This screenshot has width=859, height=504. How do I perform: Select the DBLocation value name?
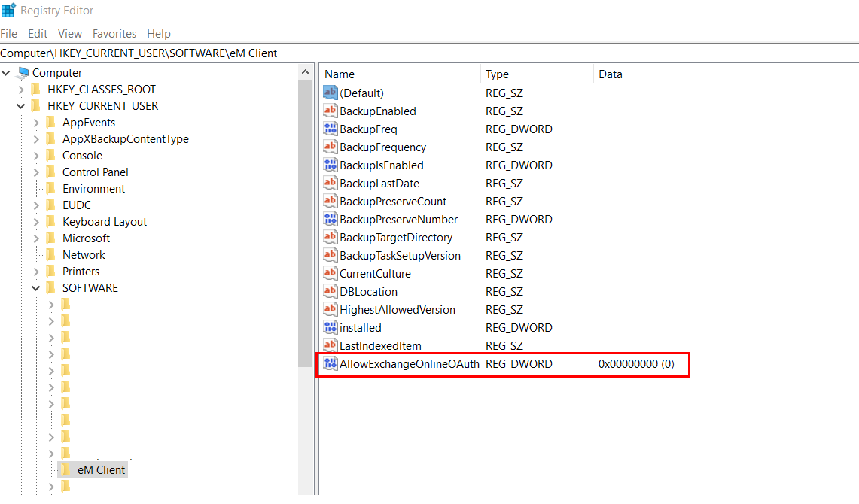click(x=368, y=291)
